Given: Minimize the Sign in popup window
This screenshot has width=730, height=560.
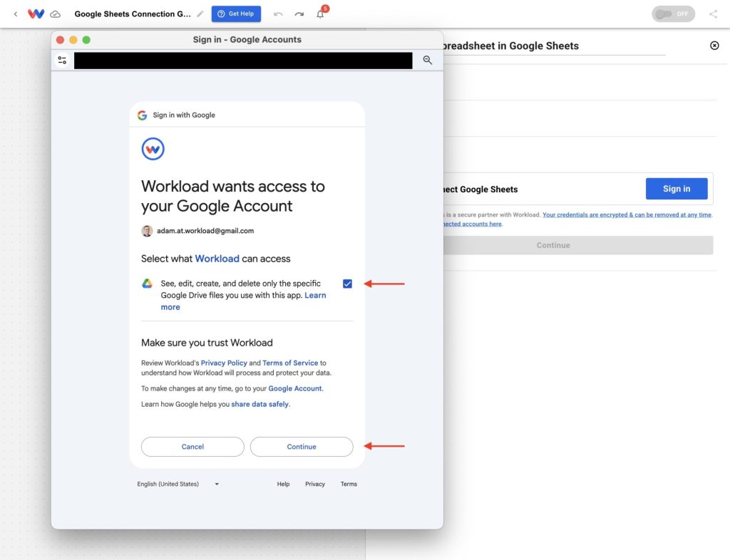Looking at the screenshot, I should click(x=73, y=40).
